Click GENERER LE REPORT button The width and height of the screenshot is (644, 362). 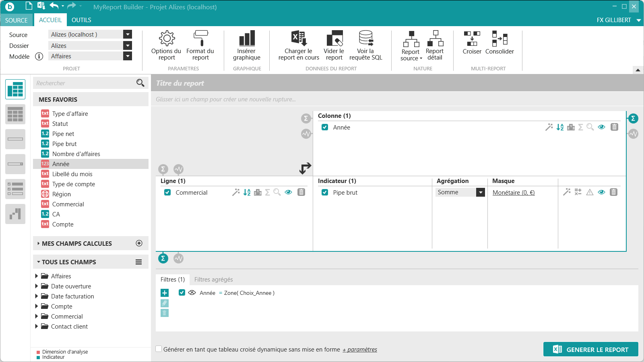click(590, 350)
